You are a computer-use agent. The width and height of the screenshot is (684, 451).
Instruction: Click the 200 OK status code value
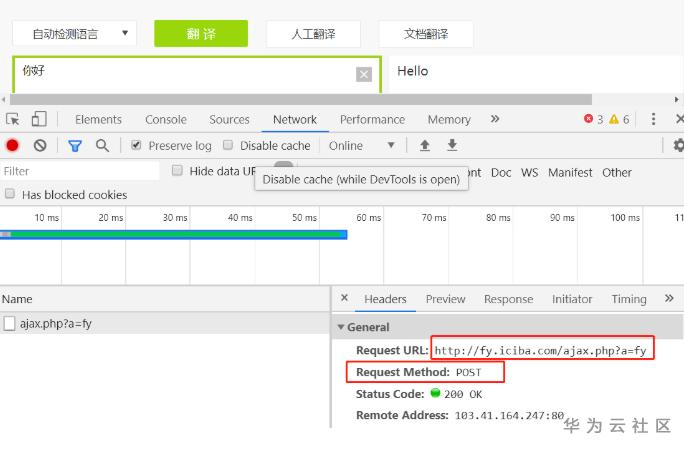click(x=463, y=394)
